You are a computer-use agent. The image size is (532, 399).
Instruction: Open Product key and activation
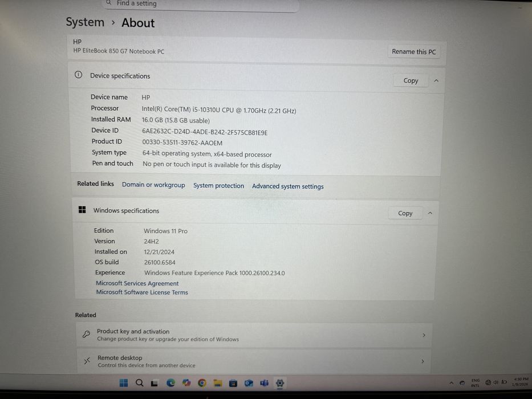point(254,335)
